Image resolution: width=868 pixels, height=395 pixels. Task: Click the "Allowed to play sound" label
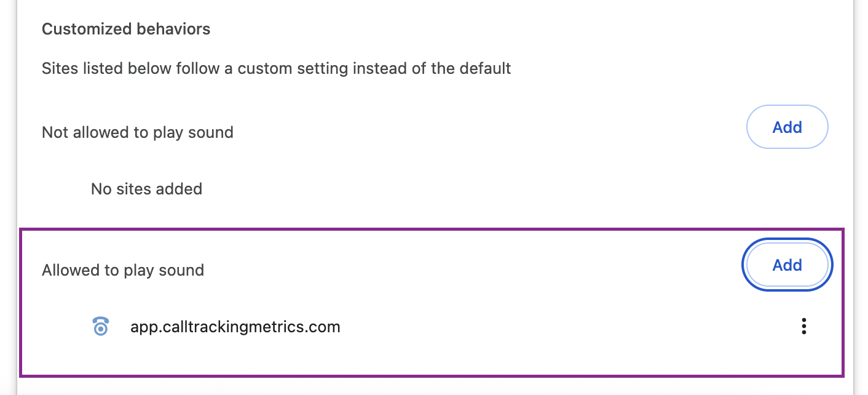point(123,270)
